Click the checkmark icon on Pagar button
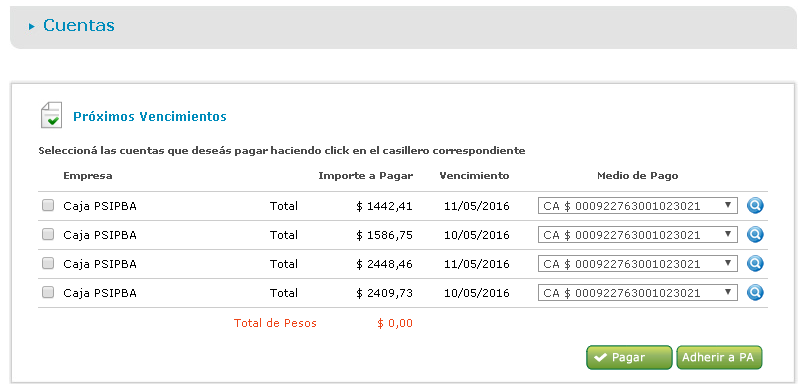The height and width of the screenshot is (390, 810). point(600,357)
